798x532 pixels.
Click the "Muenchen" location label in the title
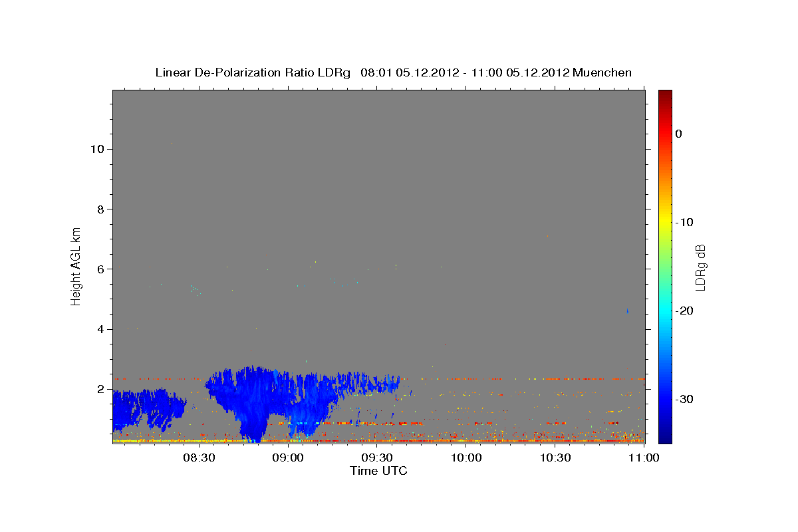(x=602, y=72)
